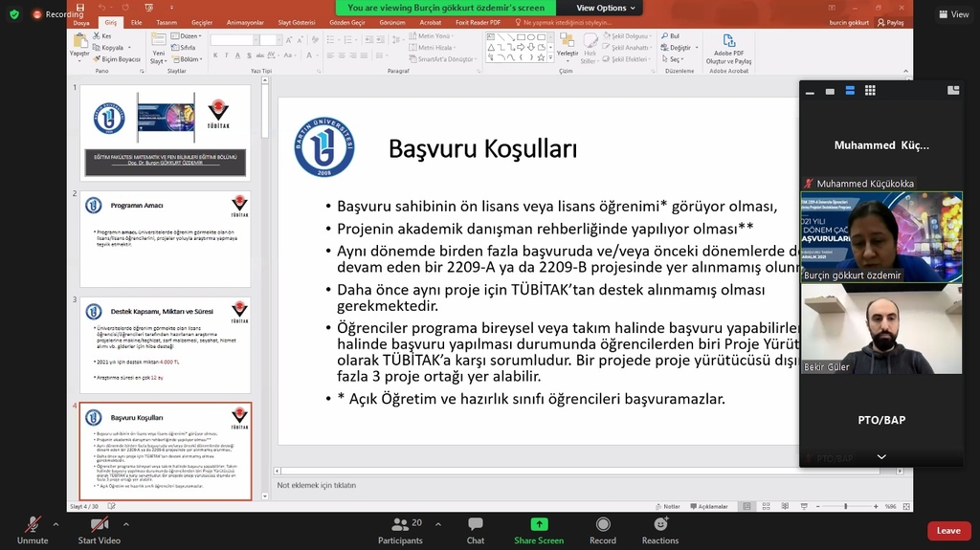Open the Geçişler ribbon tab
Viewport: 980px width, 550px height.
(202, 23)
